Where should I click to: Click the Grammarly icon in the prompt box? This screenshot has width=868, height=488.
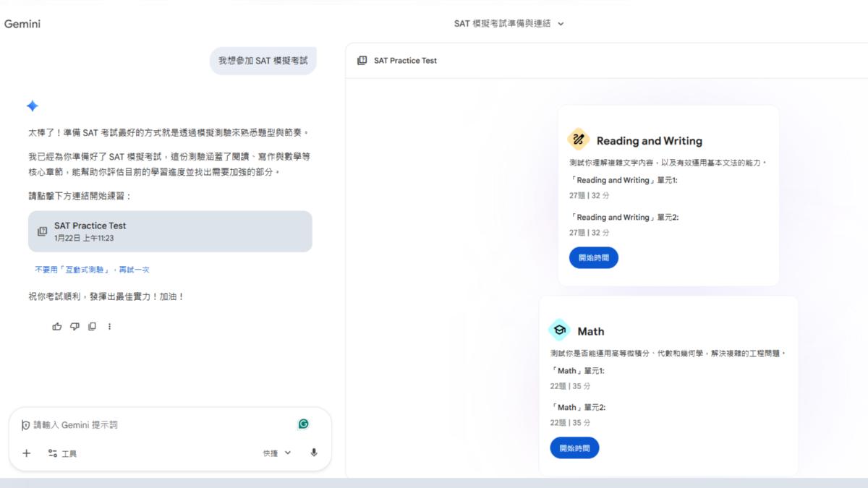pos(304,424)
